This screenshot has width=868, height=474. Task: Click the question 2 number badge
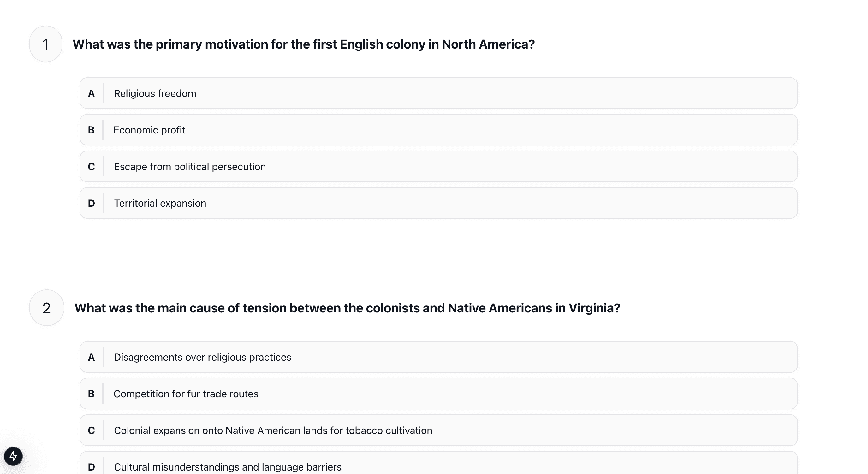tap(46, 308)
